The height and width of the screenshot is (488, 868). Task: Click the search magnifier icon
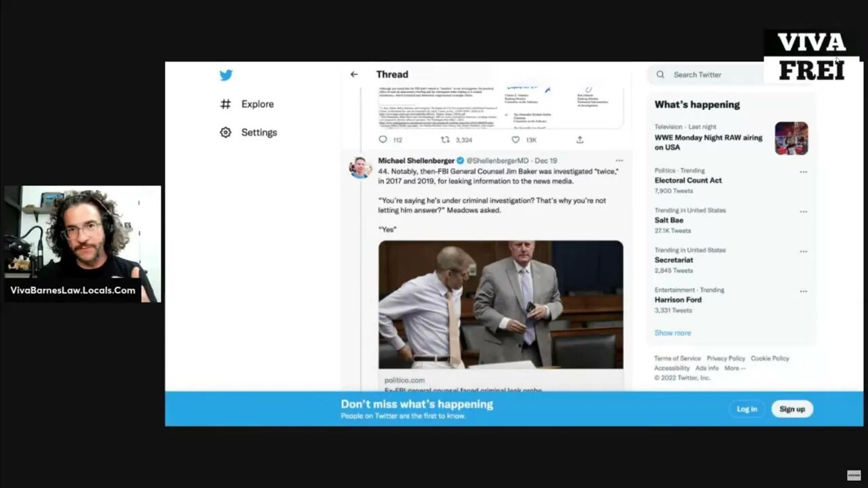[x=660, y=75]
